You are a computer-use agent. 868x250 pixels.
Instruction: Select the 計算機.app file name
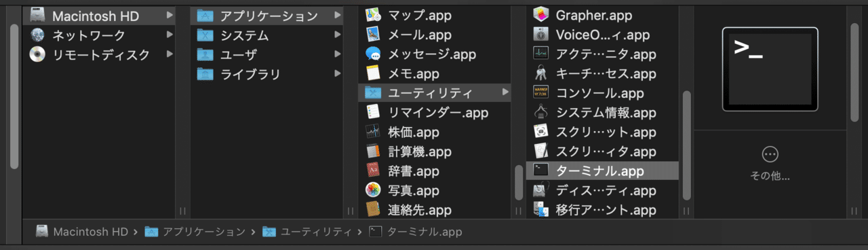tap(420, 151)
